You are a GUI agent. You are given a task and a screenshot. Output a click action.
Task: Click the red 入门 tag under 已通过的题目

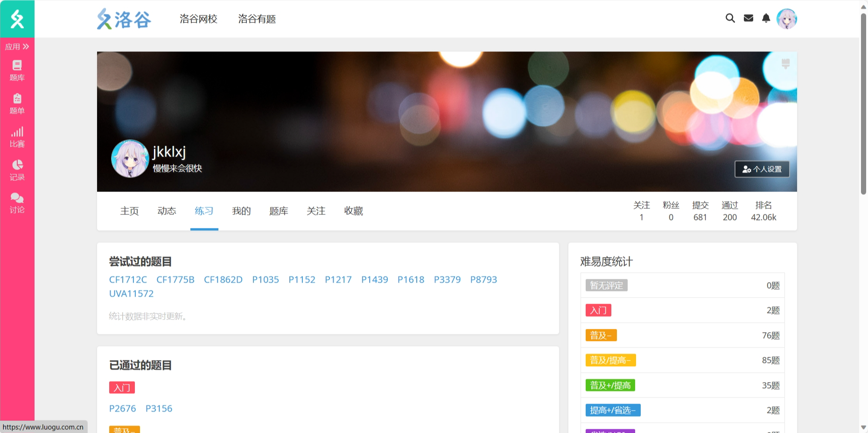[122, 388]
